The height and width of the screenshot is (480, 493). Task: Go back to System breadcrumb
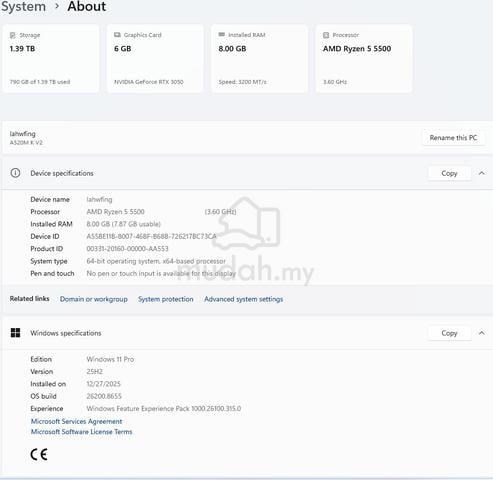(23, 7)
